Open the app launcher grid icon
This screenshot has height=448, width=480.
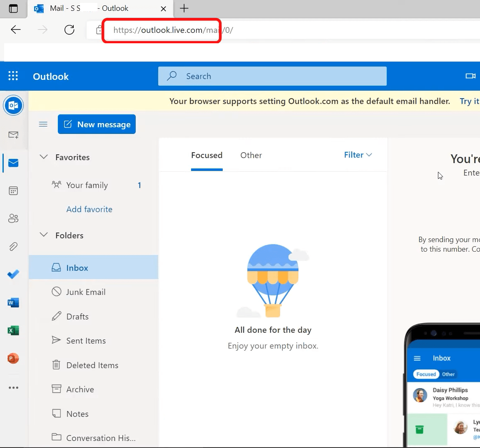tap(13, 76)
